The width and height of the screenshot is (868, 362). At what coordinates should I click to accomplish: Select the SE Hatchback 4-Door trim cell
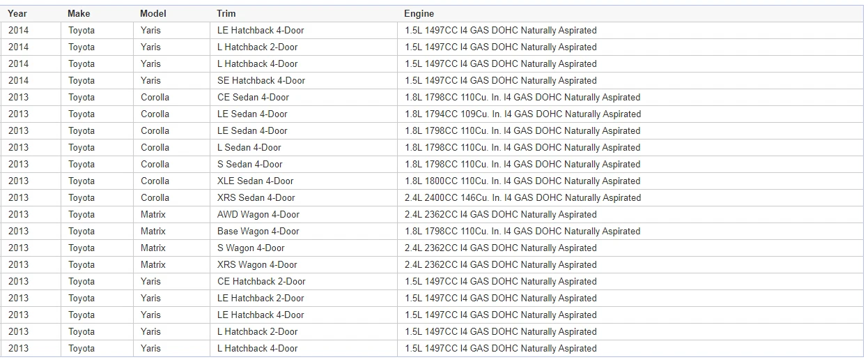tap(261, 80)
